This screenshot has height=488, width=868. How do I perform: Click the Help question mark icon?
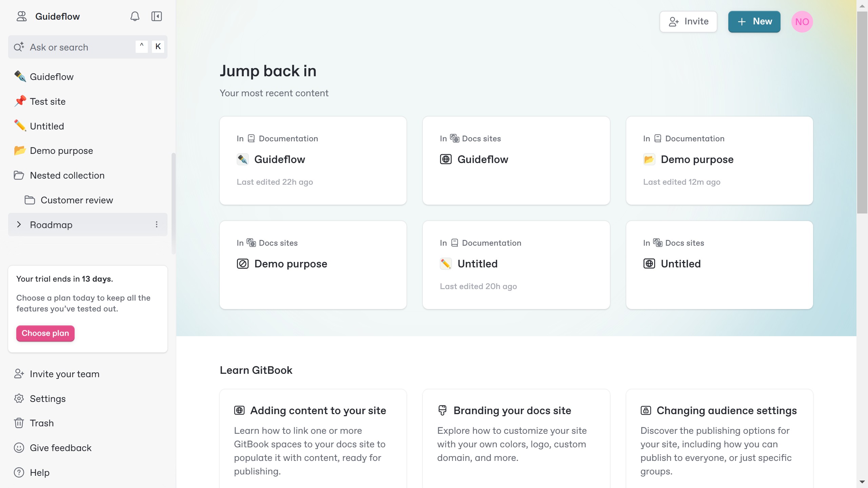[19, 472]
